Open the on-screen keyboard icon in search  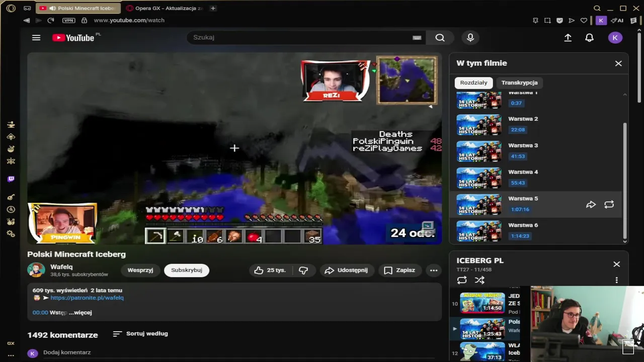coord(417,38)
